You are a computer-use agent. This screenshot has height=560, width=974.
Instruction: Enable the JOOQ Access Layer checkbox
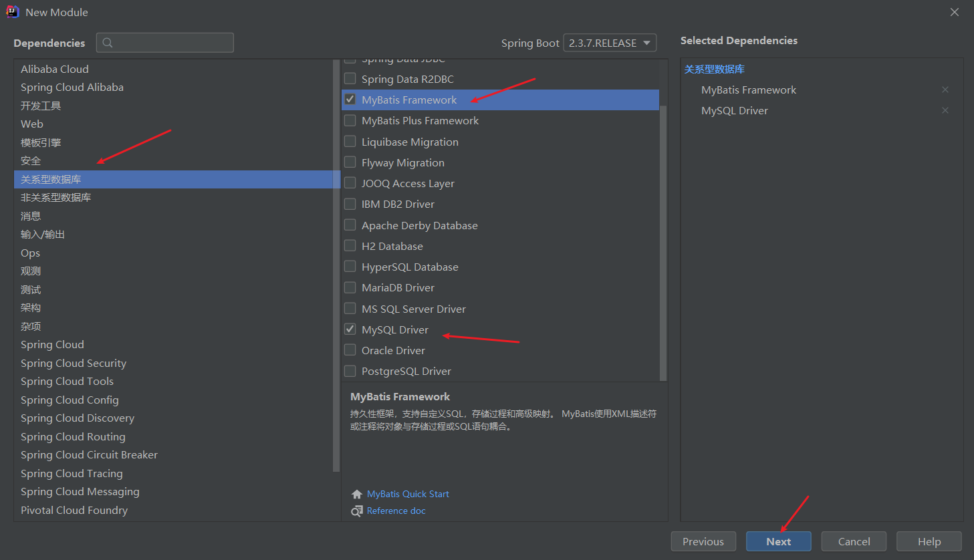coord(350,183)
